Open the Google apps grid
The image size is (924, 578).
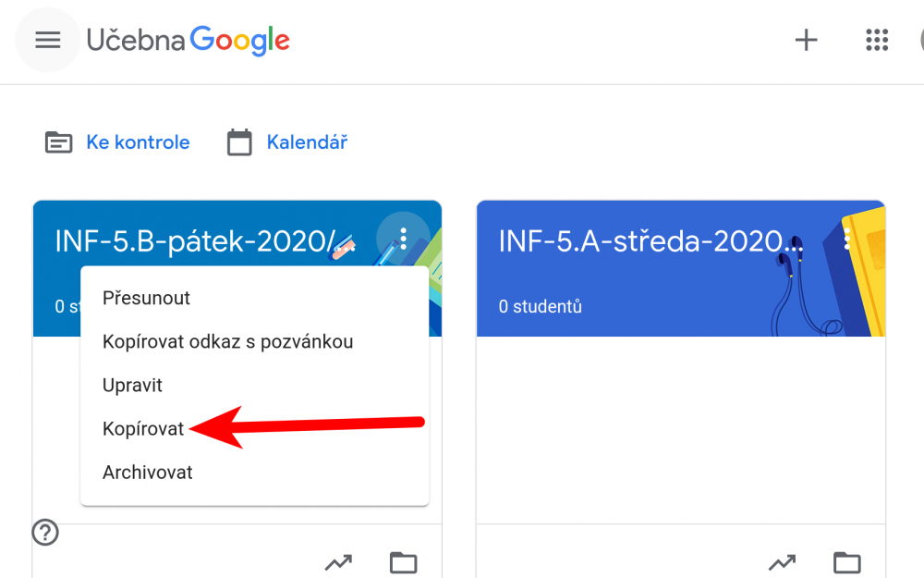(x=877, y=40)
